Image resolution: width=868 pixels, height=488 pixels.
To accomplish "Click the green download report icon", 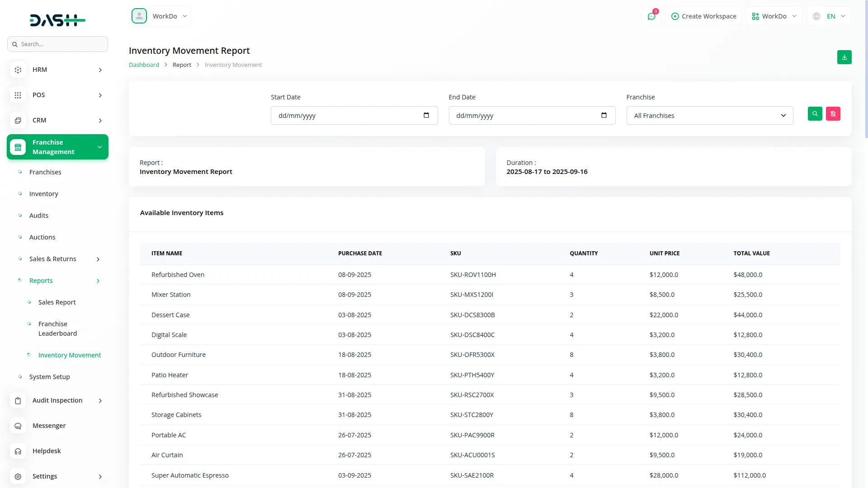I will pos(844,57).
